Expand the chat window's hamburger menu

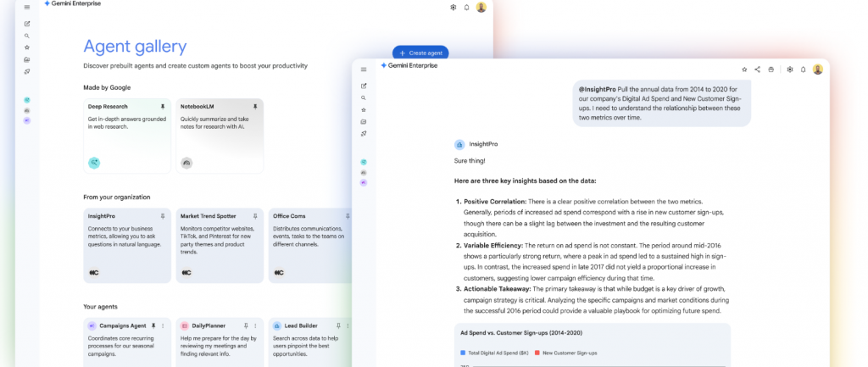click(364, 70)
